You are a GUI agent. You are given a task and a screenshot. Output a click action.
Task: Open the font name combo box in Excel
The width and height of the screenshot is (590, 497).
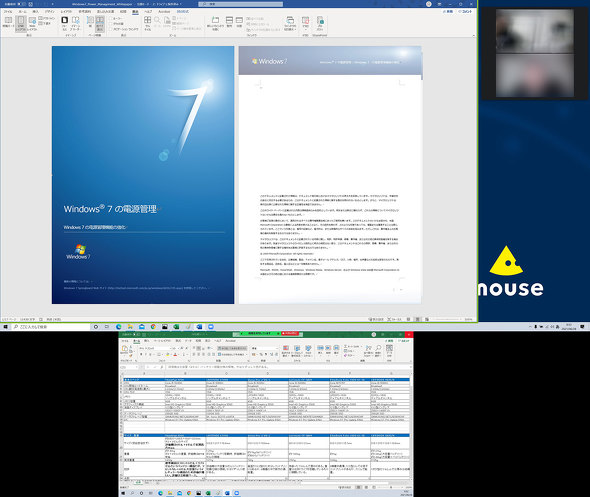point(155,348)
